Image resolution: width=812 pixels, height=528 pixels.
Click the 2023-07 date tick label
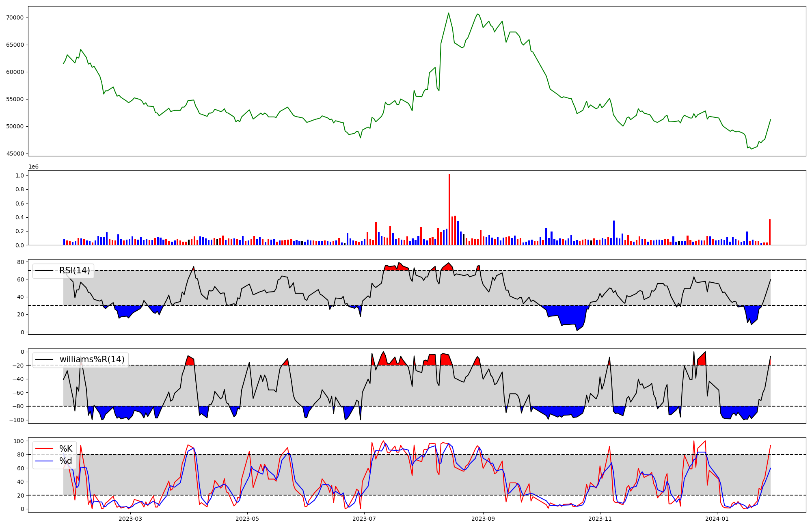click(x=364, y=519)
